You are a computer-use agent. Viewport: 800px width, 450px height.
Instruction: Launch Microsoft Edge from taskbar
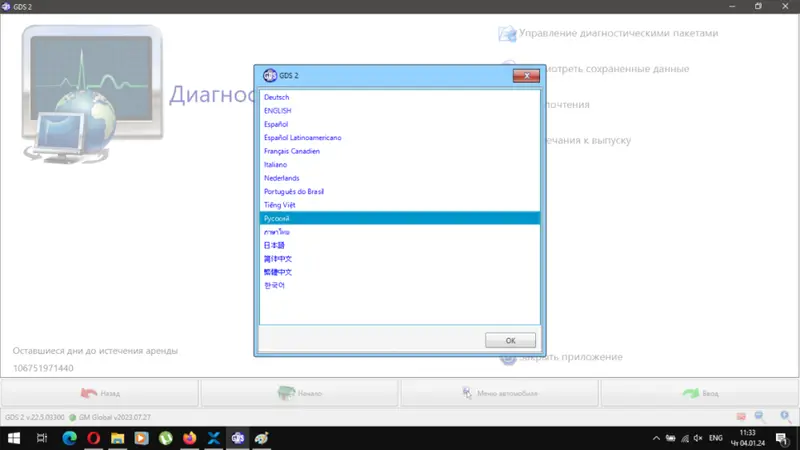(x=69, y=438)
